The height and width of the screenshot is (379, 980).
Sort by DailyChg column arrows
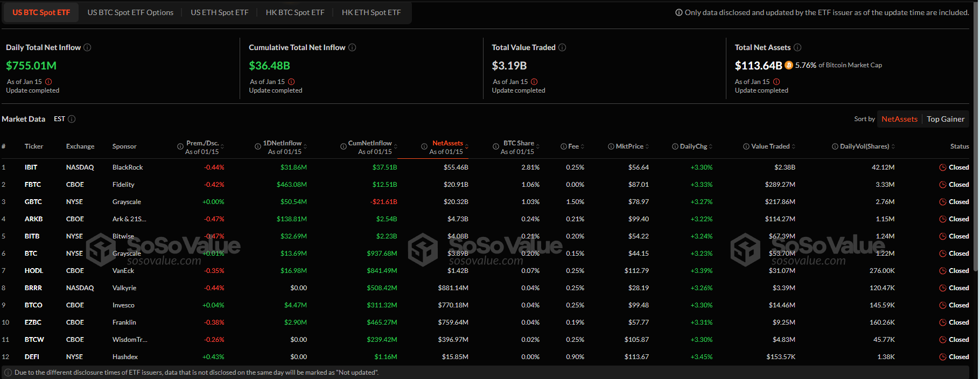pos(711,146)
